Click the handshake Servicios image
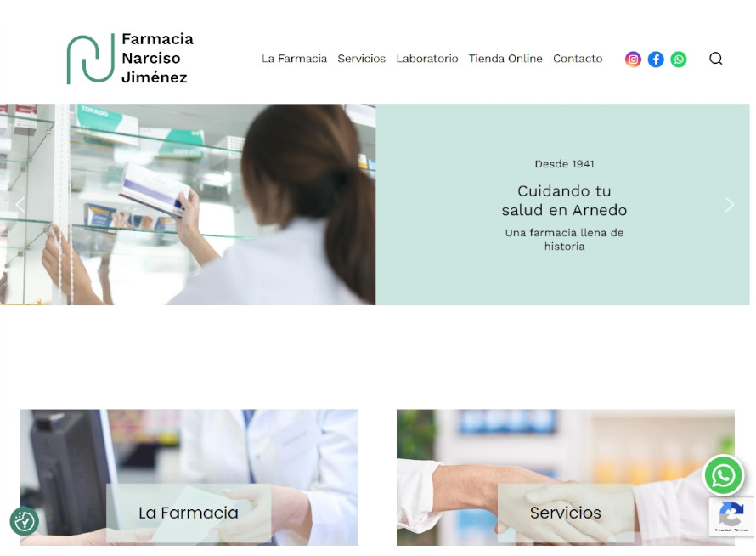The height and width of the screenshot is (556, 756). click(566, 477)
